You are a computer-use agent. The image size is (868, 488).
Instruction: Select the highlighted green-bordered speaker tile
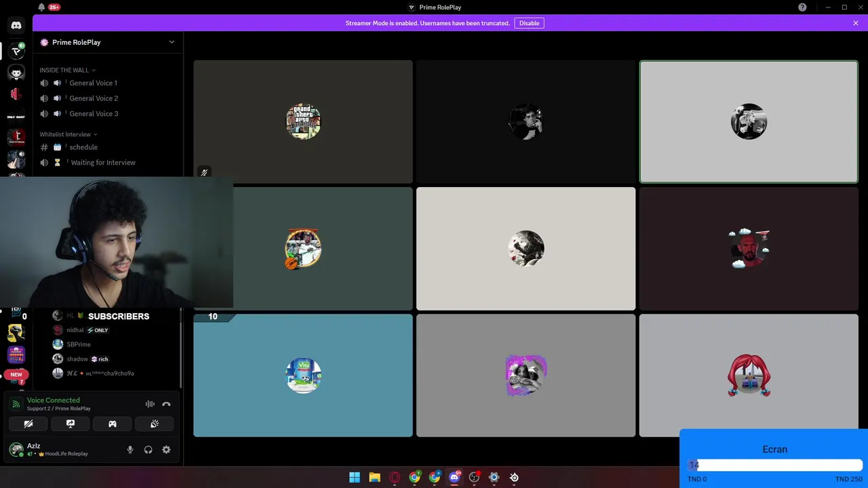click(749, 122)
